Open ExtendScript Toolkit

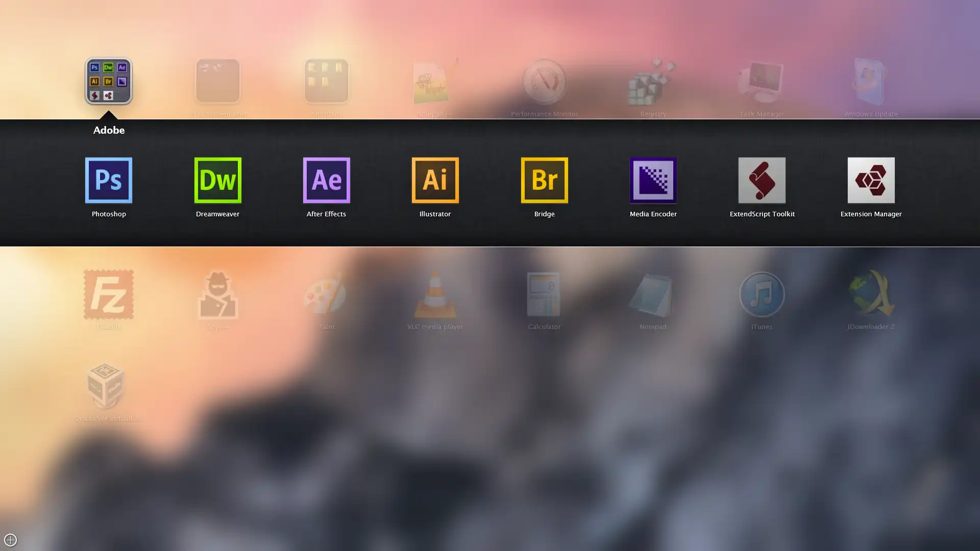tap(762, 180)
